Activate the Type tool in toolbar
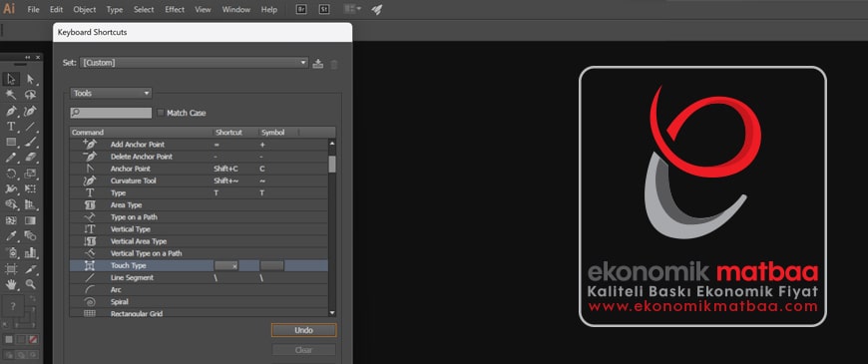This screenshot has height=364, width=868. click(x=11, y=126)
